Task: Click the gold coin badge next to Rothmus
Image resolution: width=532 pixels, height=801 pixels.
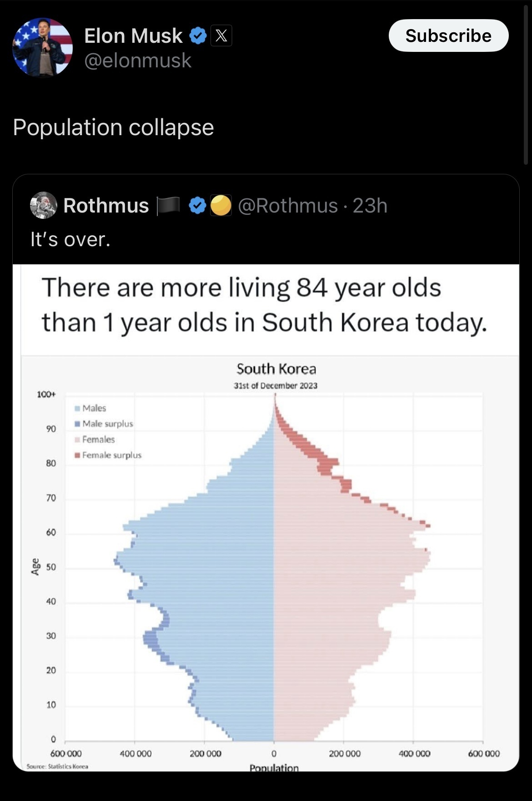Action: pos(221,205)
